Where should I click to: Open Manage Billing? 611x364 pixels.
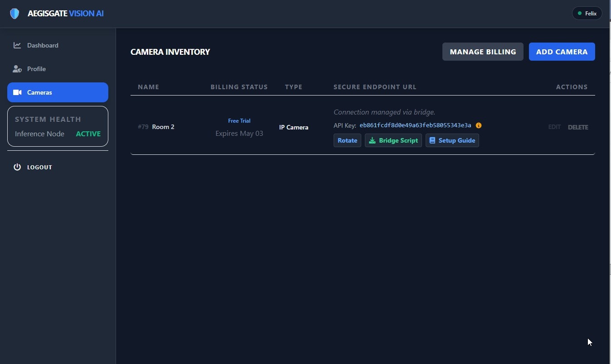pyautogui.click(x=483, y=52)
